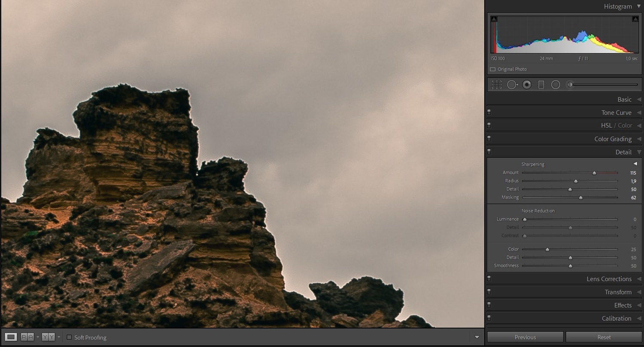The height and width of the screenshot is (347, 644).
Task: Click the Masking value field
Action: click(633, 198)
